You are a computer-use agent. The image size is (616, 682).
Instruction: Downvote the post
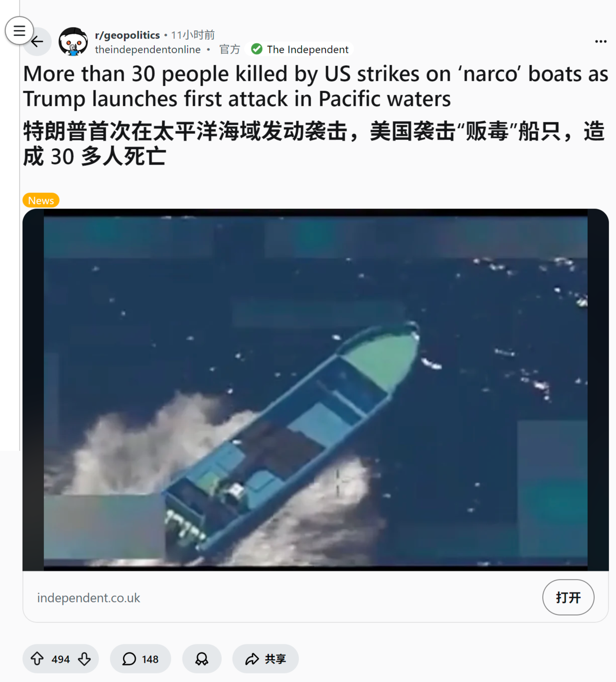[x=85, y=659]
